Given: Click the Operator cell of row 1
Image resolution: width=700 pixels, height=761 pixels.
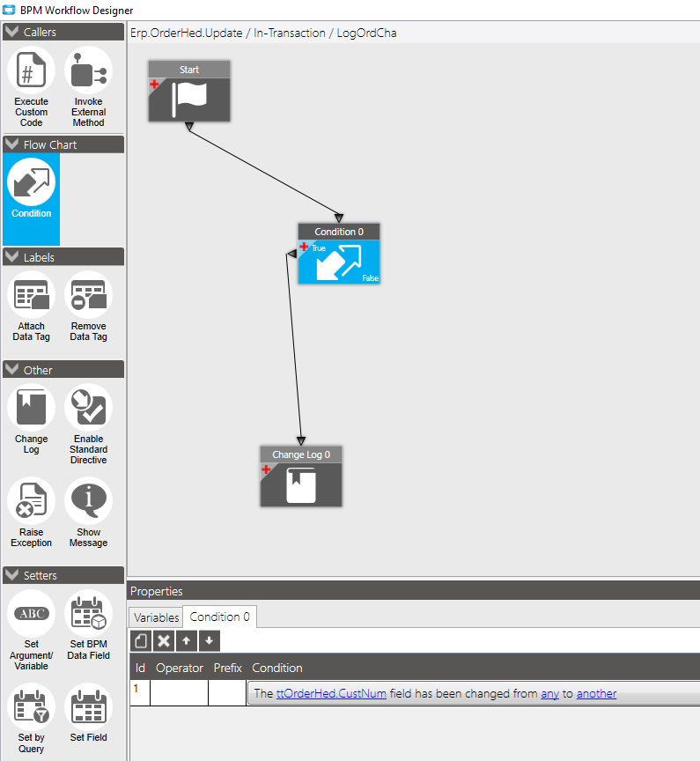Looking at the screenshot, I should click(179, 692).
